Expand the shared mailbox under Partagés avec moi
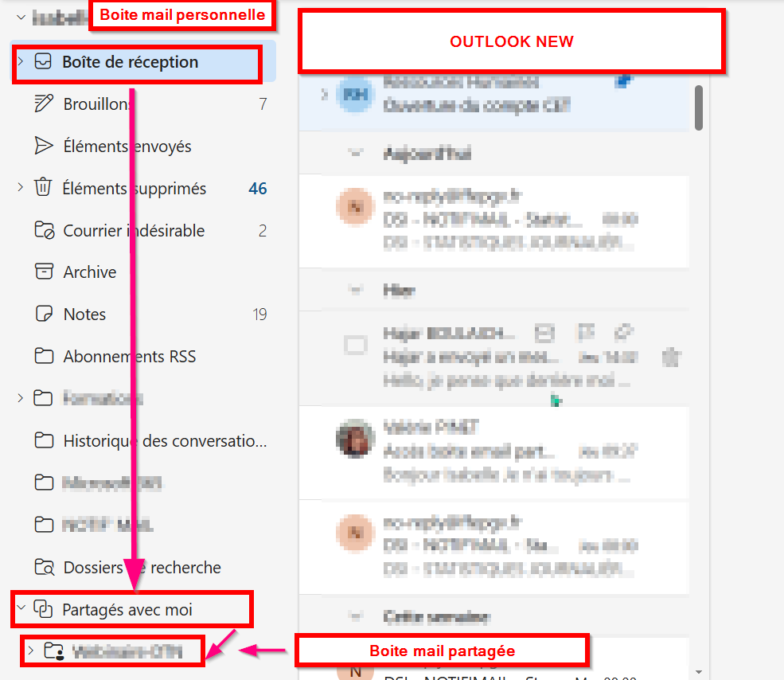This screenshot has height=680, width=784. [31, 651]
